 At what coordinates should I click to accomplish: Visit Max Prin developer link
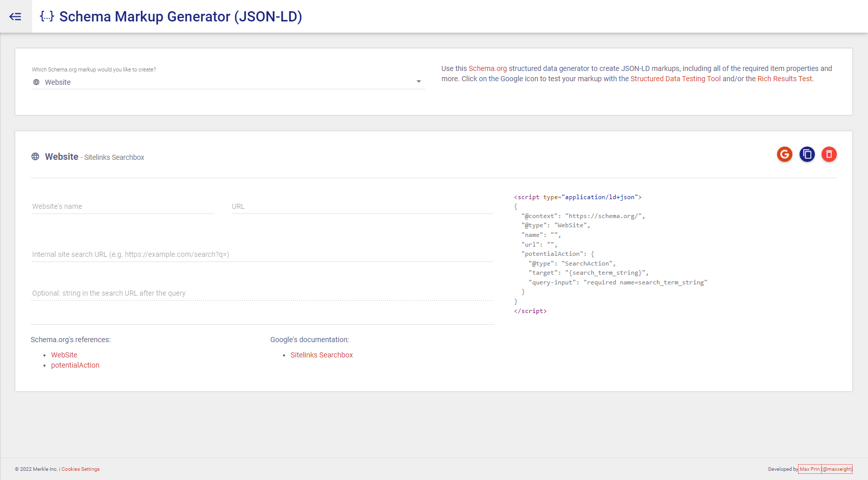pyautogui.click(x=810, y=469)
